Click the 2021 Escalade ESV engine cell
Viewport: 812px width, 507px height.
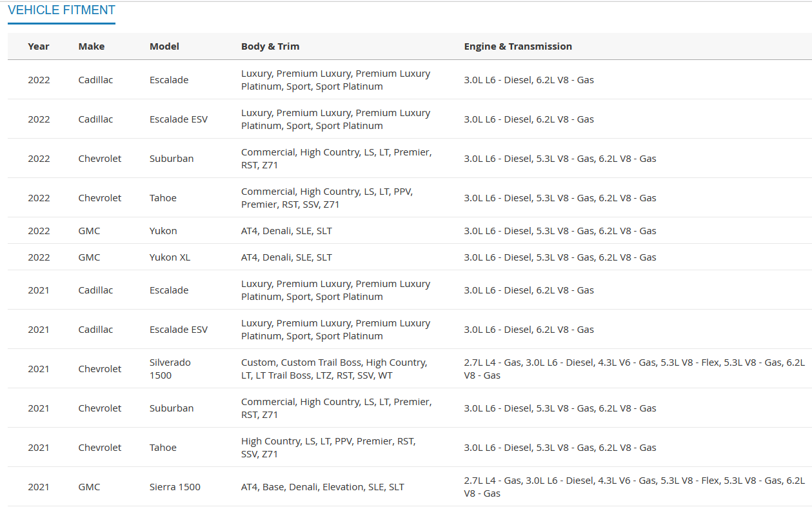(529, 330)
